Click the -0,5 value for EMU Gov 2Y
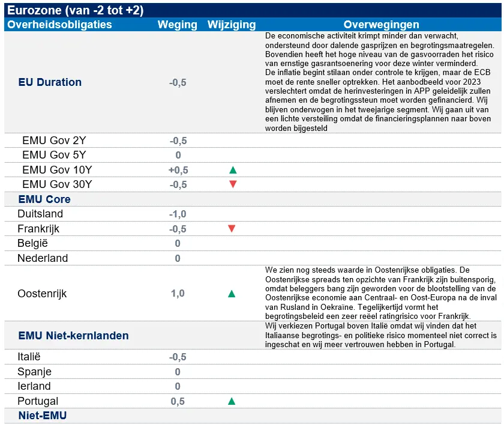 (x=178, y=141)
